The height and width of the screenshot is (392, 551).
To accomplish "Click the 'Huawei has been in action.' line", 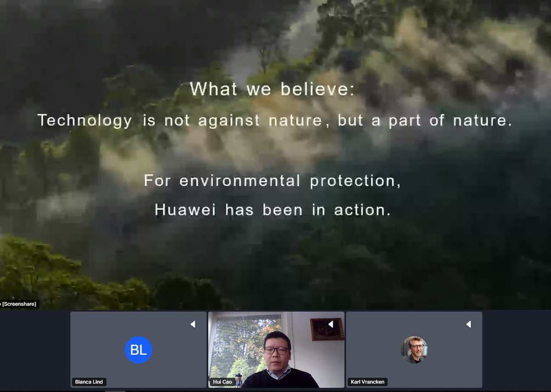I will click(x=273, y=210).
